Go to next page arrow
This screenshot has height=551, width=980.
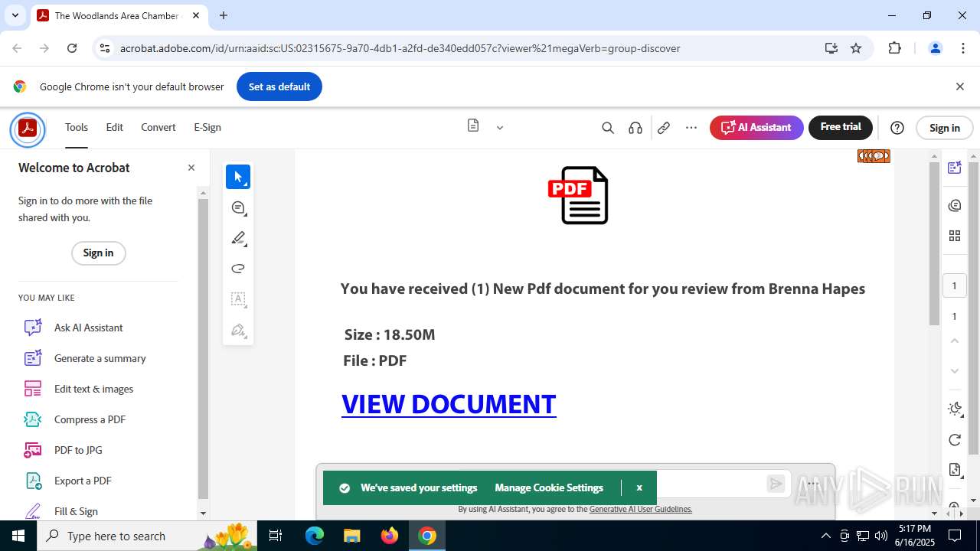[x=954, y=371]
